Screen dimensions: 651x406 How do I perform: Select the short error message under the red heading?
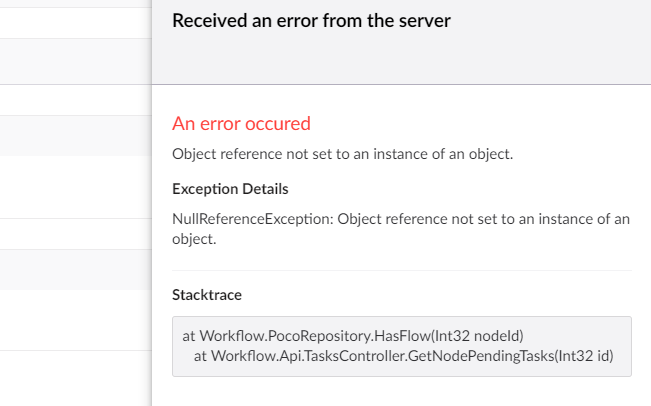[x=343, y=154]
